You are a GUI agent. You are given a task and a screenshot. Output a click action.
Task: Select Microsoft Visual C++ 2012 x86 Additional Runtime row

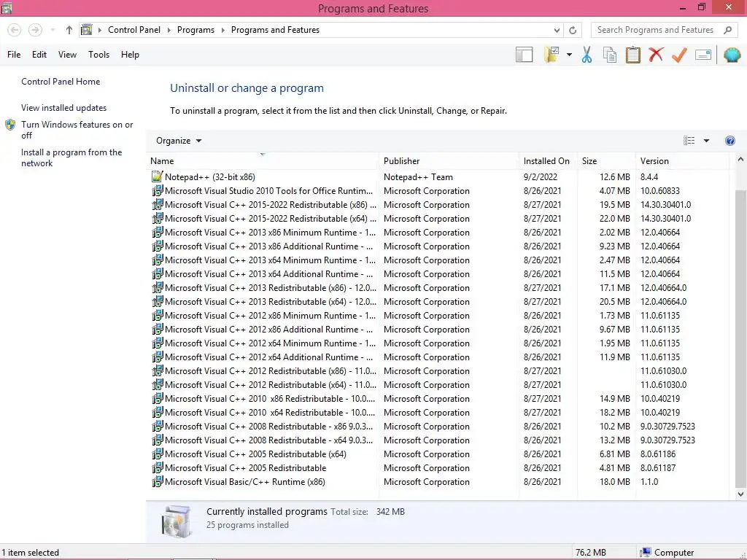coord(438,329)
